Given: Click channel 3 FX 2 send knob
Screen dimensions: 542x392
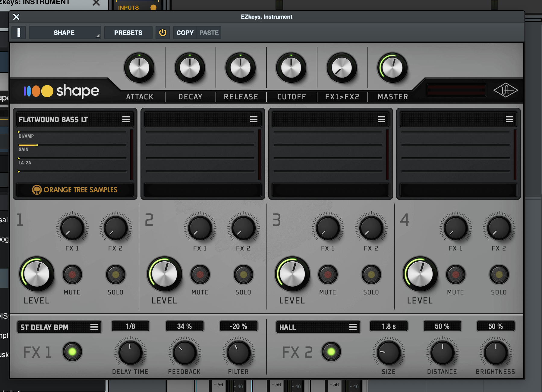Looking at the screenshot, I should pos(371,228).
